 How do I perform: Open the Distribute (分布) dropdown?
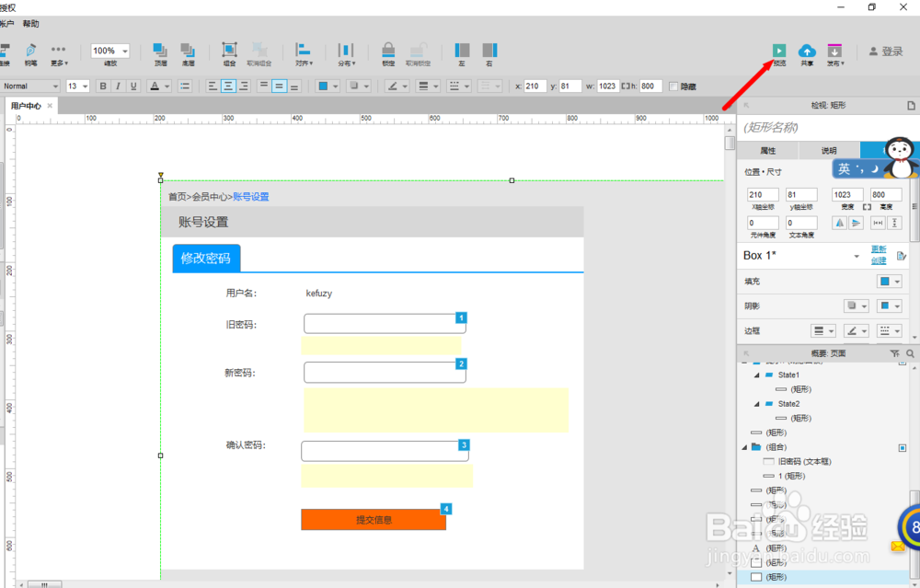coord(346,54)
